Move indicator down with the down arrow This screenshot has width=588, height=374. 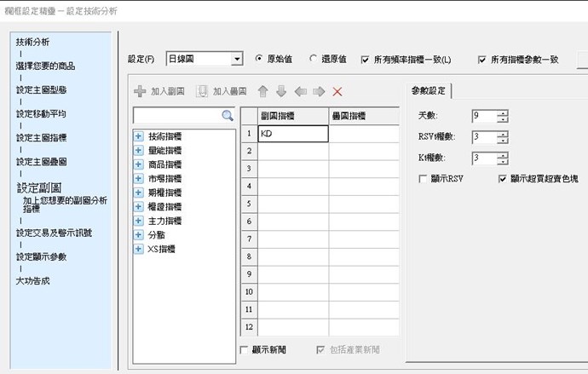pyautogui.click(x=281, y=90)
